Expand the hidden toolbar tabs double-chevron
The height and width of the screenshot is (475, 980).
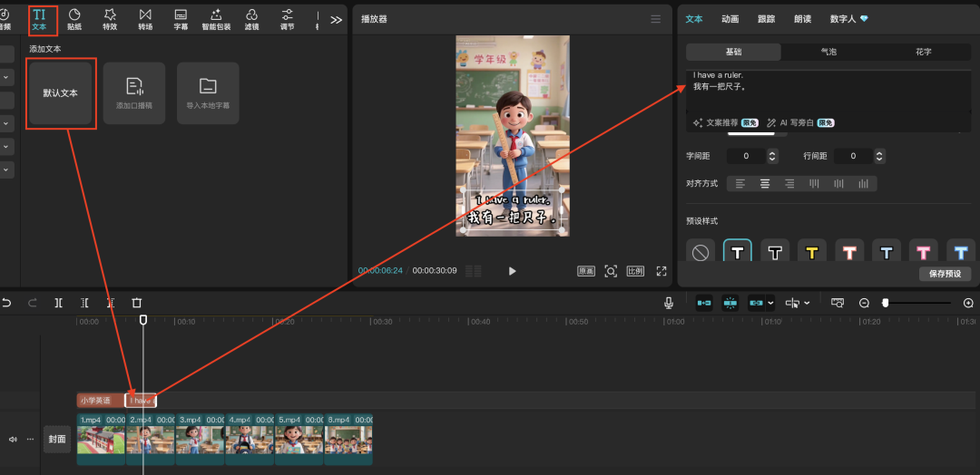(336, 19)
